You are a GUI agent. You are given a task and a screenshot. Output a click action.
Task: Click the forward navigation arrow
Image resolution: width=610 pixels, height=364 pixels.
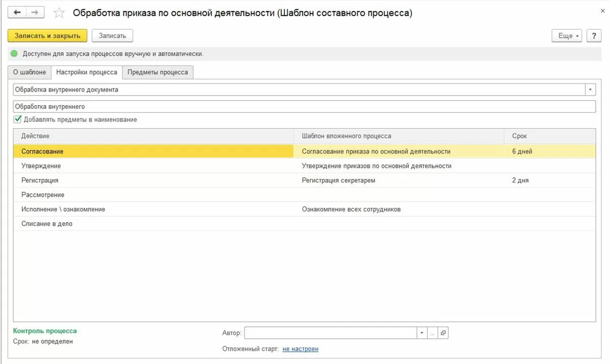point(35,13)
